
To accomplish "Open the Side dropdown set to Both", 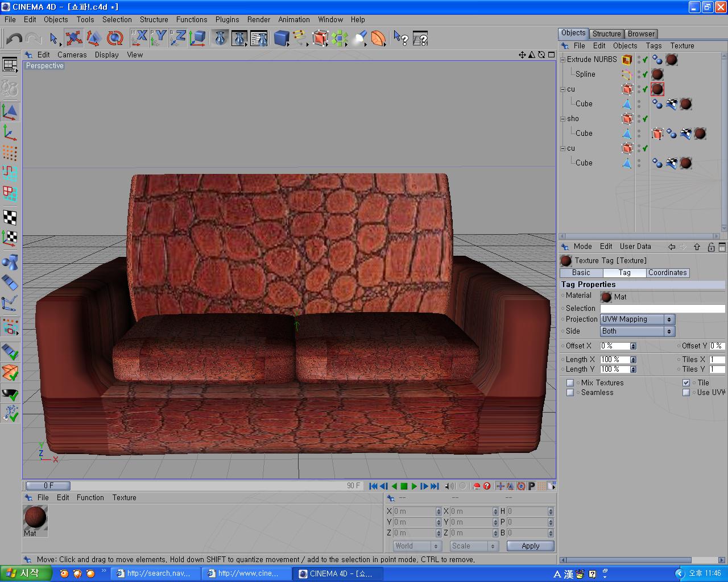I will (637, 331).
